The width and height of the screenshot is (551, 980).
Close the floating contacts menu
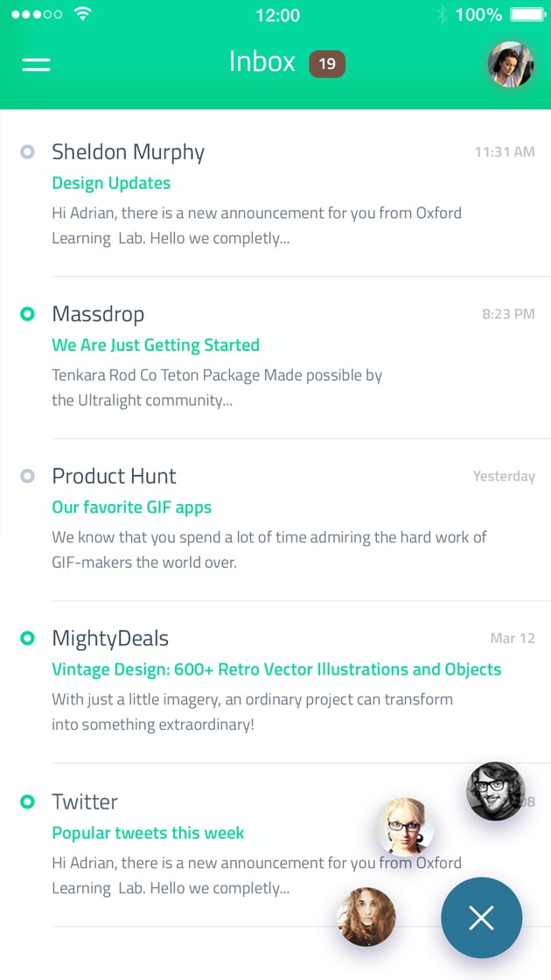(481, 918)
